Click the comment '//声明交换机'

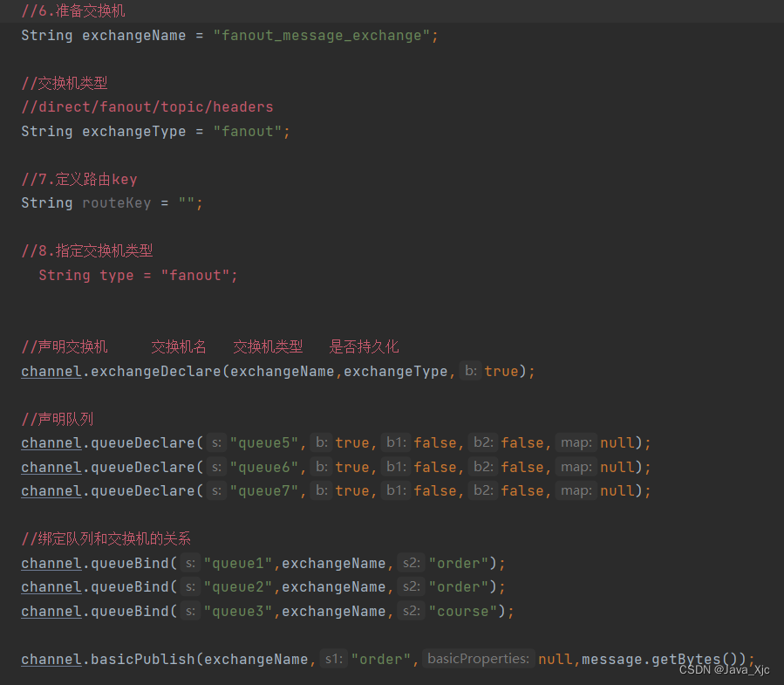click(65, 346)
